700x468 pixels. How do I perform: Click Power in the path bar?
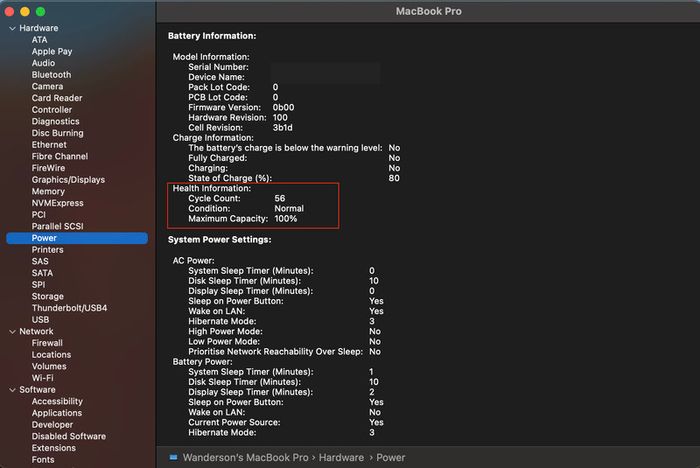tap(391, 457)
